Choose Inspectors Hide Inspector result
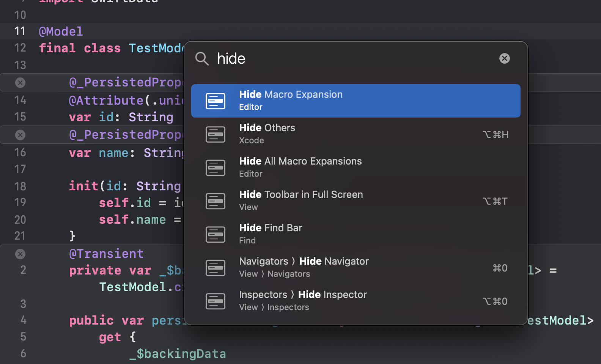Viewport: 601px width, 364px height. click(356, 301)
